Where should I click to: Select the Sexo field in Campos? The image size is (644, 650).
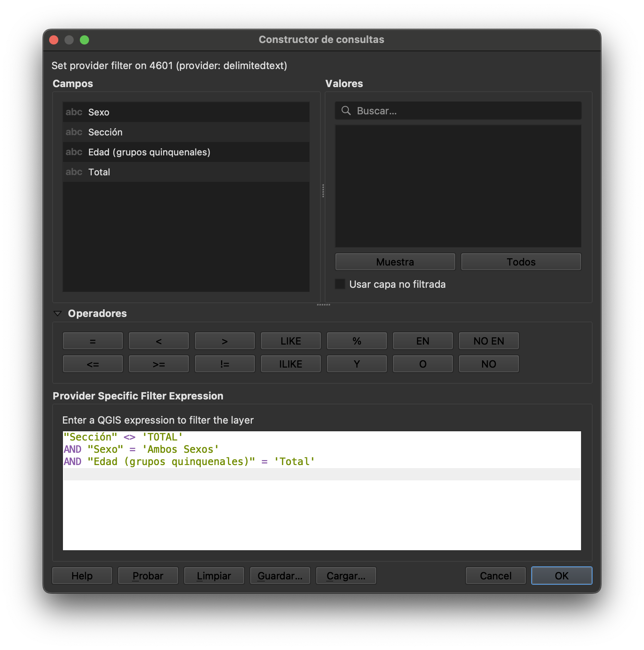[186, 112]
